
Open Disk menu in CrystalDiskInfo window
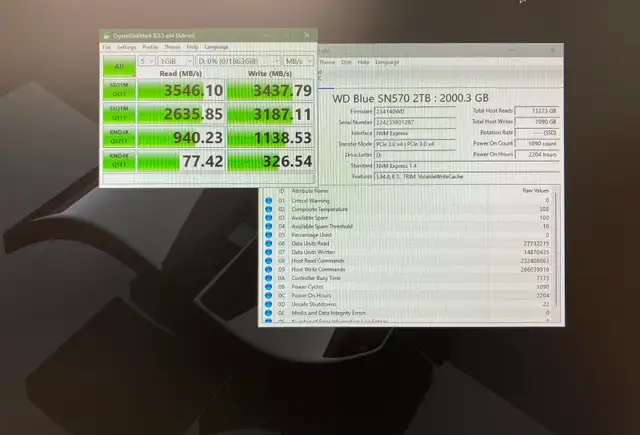point(346,62)
